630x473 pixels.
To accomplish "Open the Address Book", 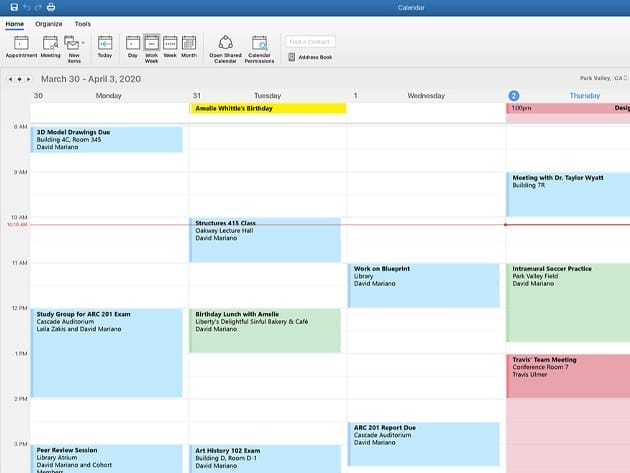I will pyautogui.click(x=310, y=57).
